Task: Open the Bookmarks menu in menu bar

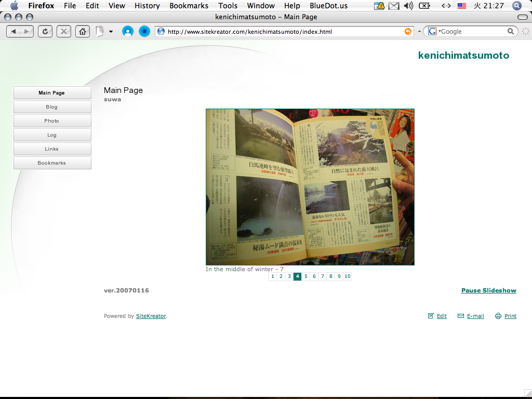Action: click(x=189, y=6)
